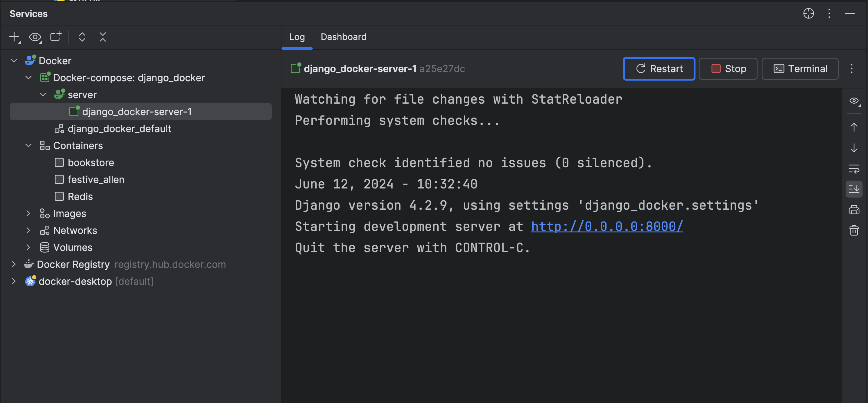Click the vertical ellipsis menu in the top bar
This screenshot has width=868, height=403.
[x=829, y=13]
